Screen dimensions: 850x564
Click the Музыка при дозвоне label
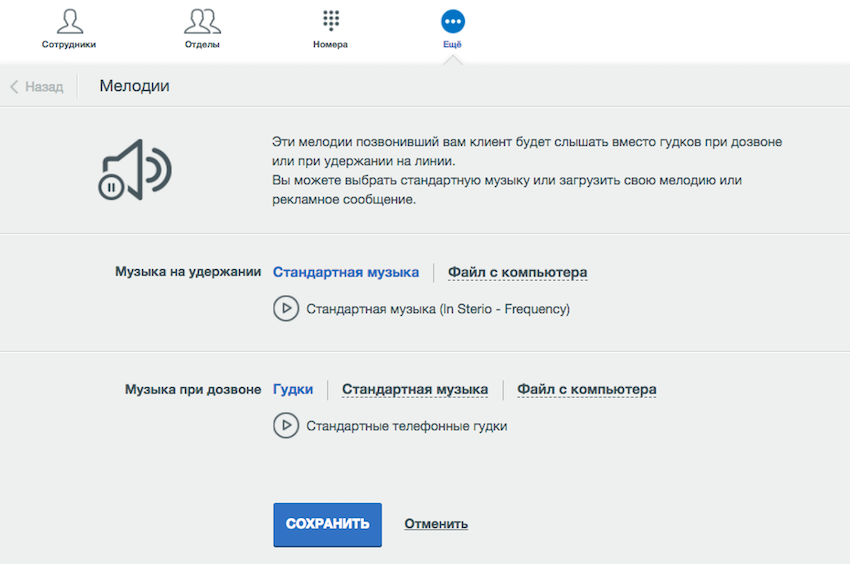coord(193,389)
